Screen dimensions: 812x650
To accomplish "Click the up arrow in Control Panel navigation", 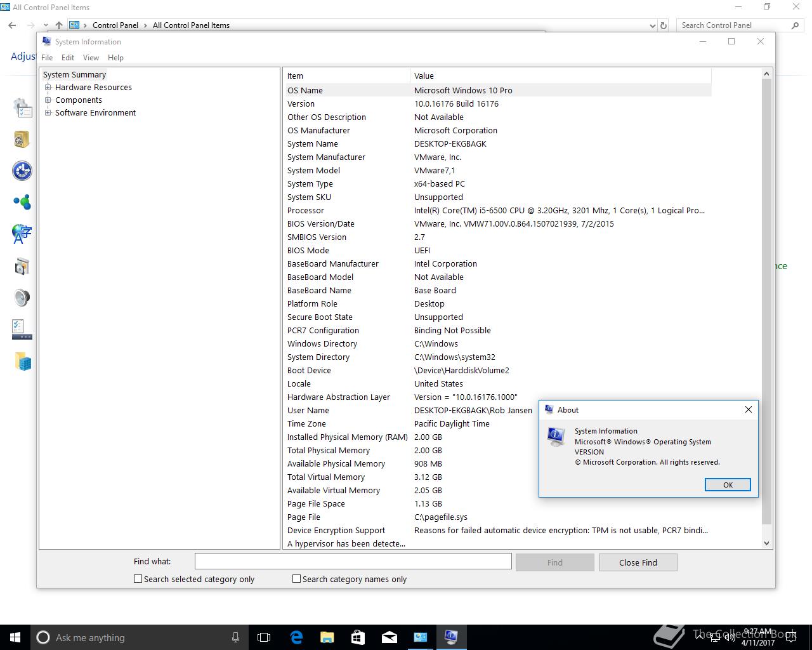I will point(58,25).
